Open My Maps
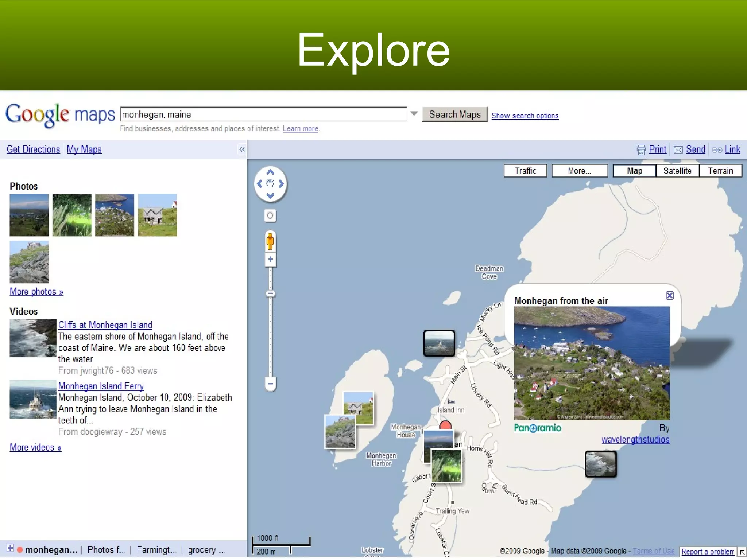 point(84,149)
